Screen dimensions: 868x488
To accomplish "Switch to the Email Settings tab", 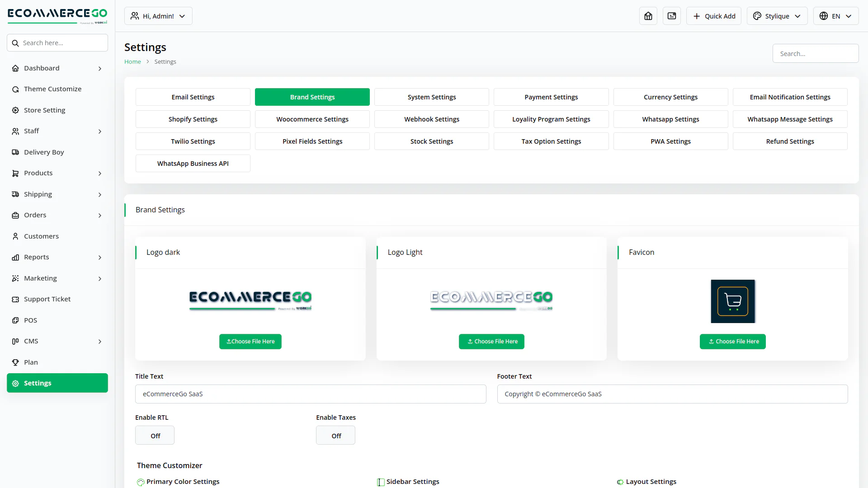I will [193, 97].
